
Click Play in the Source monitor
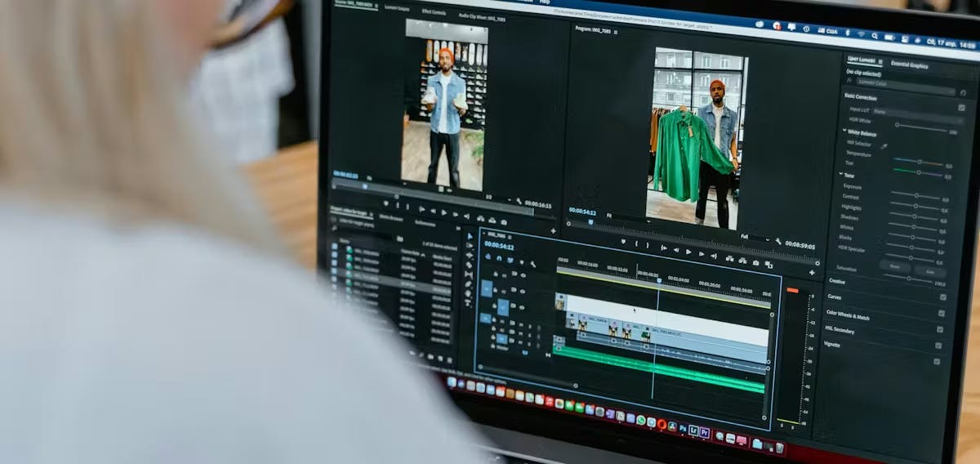coord(444,212)
